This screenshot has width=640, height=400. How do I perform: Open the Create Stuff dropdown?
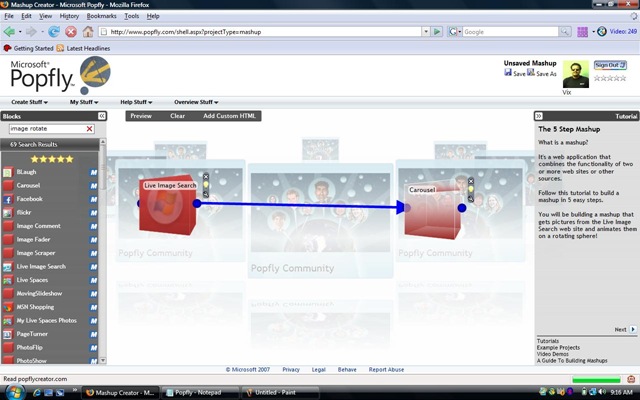[29, 102]
